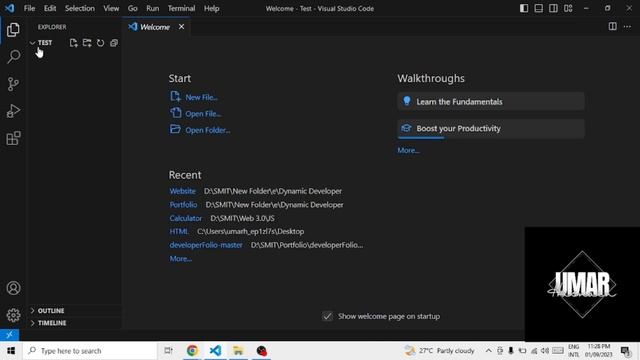Open the recent Calculator folder
Image resolution: width=640 pixels, height=360 pixels.
[186, 218]
